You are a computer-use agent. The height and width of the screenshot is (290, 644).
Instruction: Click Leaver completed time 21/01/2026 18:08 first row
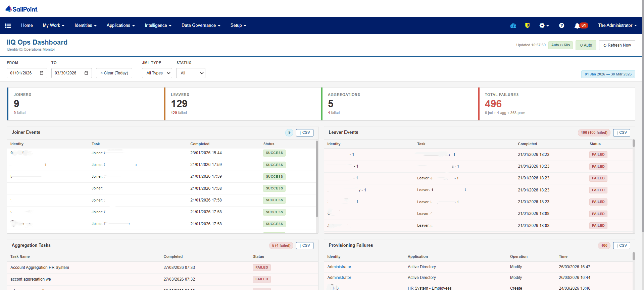[534, 214]
